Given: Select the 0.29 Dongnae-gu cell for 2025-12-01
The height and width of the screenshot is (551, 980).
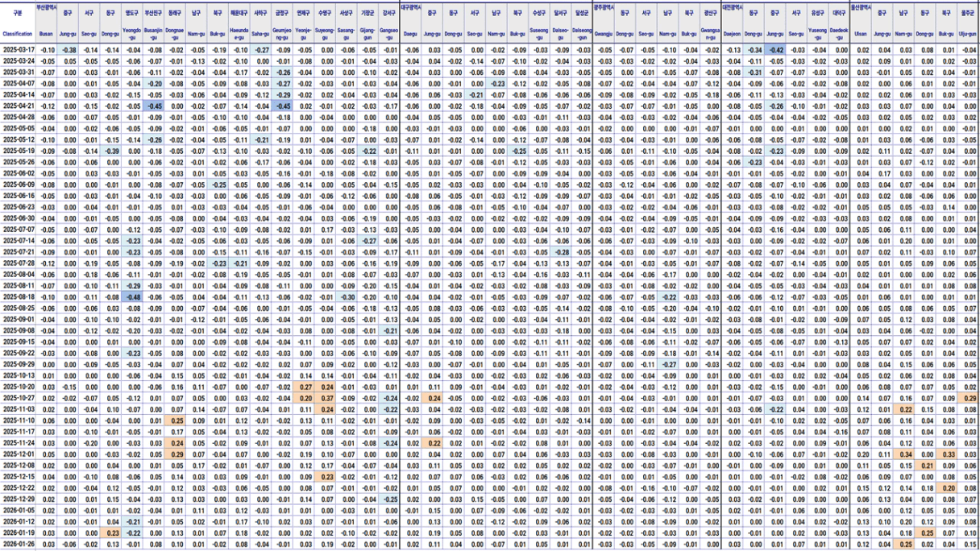Looking at the screenshot, I should (176, 454).
